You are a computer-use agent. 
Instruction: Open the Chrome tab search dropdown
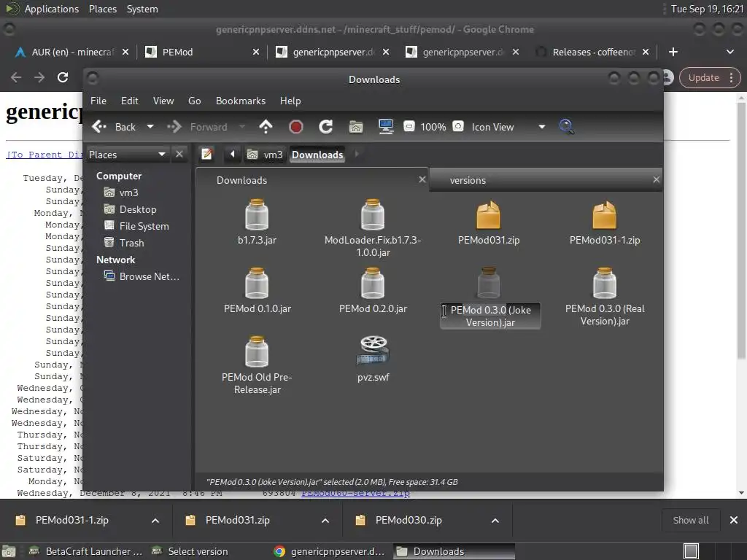tap(729, 52)
